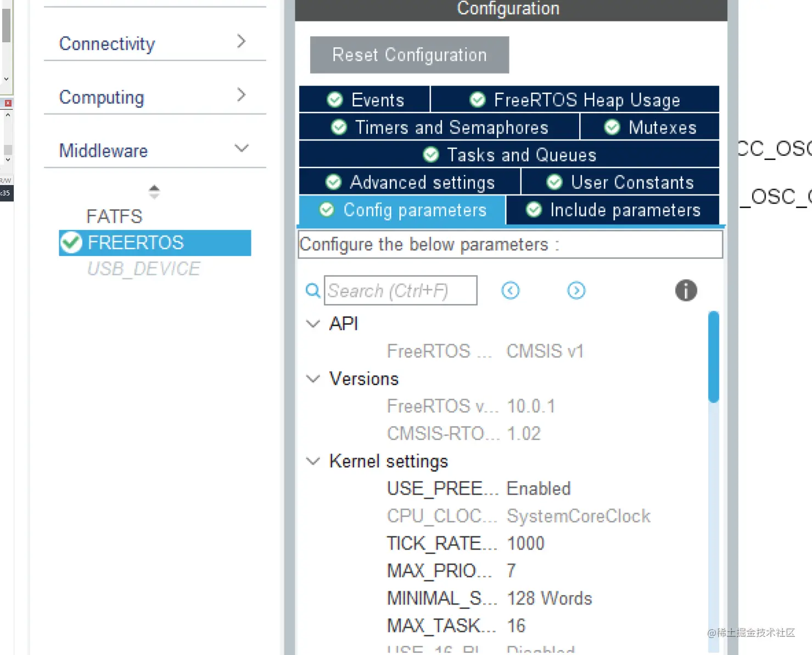This screenshot has height=655, width=812.
Task: Select CMSIS-RTOS version 1.02 row
Action: pyautogui.click(x=464, y=434)
